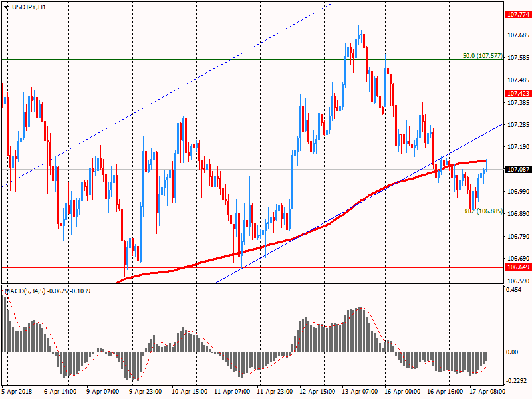Click the MACD scale value -0.2292
Image resolution: width=532 pixels, height=399 pixels.
tap(516, 381)
